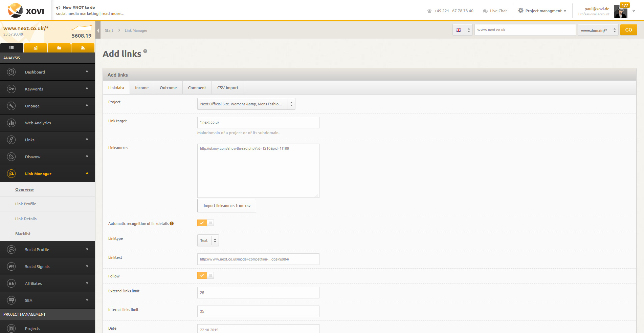Select the list view sidebar tab icon

12,48
